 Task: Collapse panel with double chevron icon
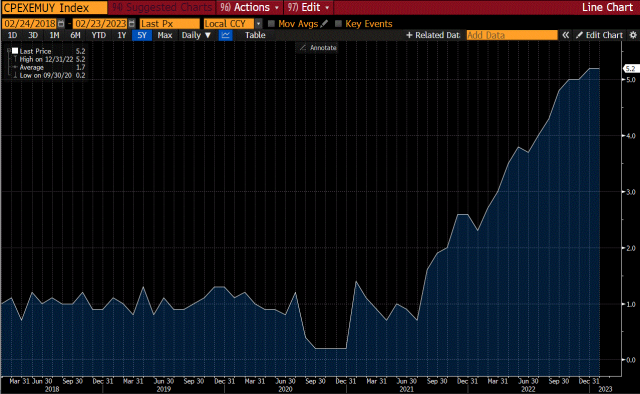565,35
